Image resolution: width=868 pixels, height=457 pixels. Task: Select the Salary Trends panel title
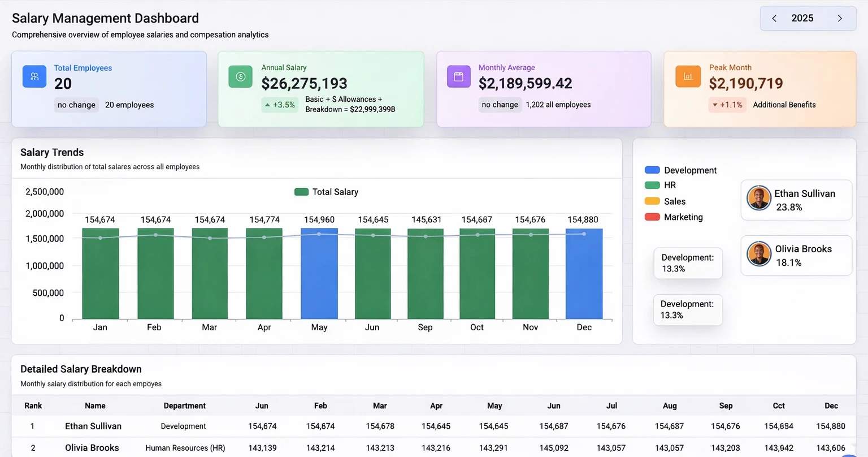point(51,152)
